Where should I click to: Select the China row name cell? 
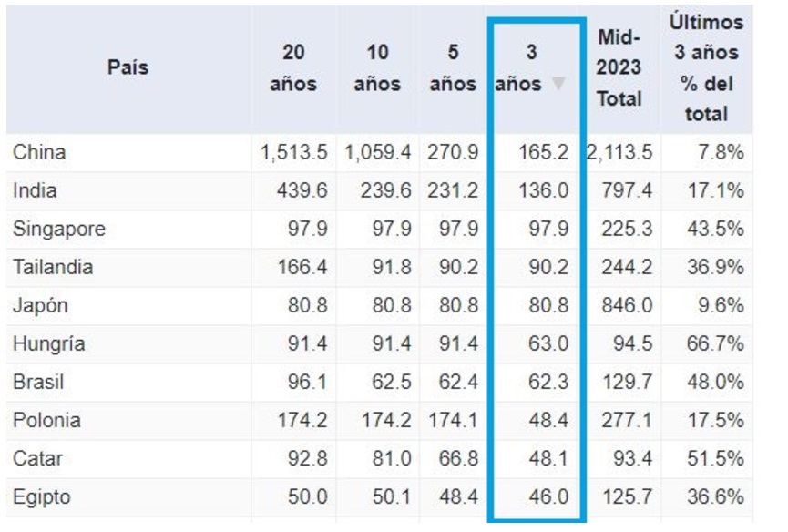[x=39, y=152]
